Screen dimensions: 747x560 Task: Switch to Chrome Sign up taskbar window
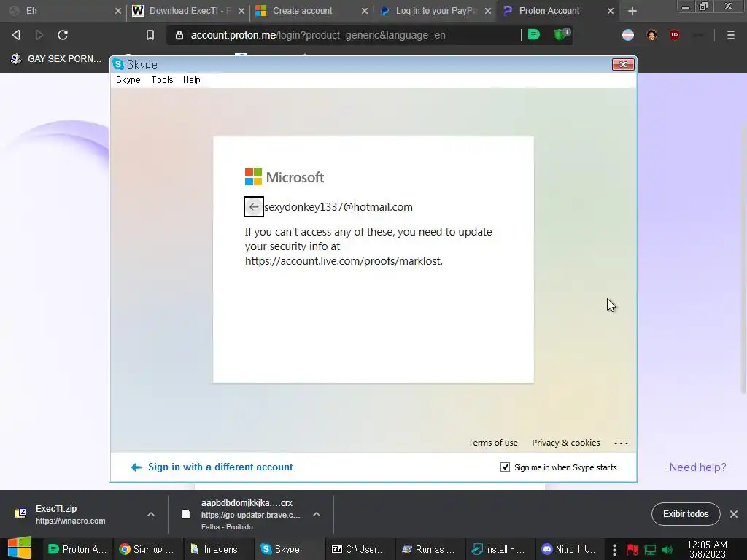(x=147, y=549)
